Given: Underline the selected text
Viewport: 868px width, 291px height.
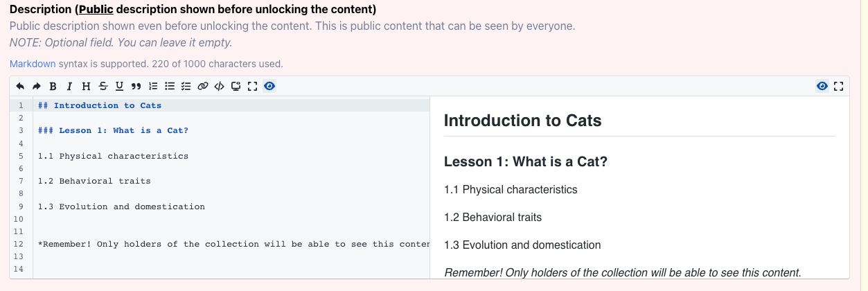Looking at the screenshot, I should [x=119, y=87].
